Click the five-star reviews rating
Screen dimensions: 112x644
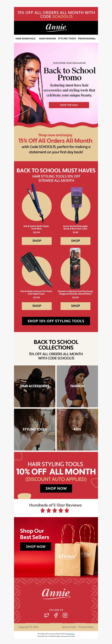coord(55,511)
